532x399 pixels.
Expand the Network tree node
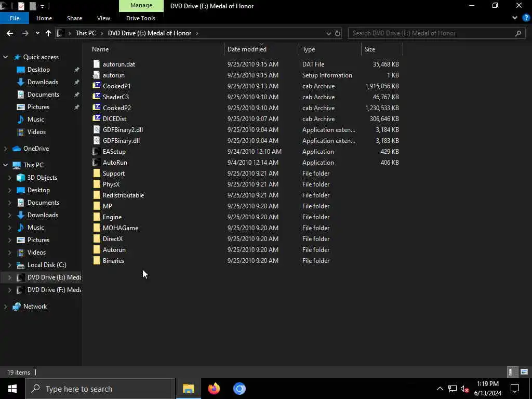pyautogui.click(x=5, y=307)
